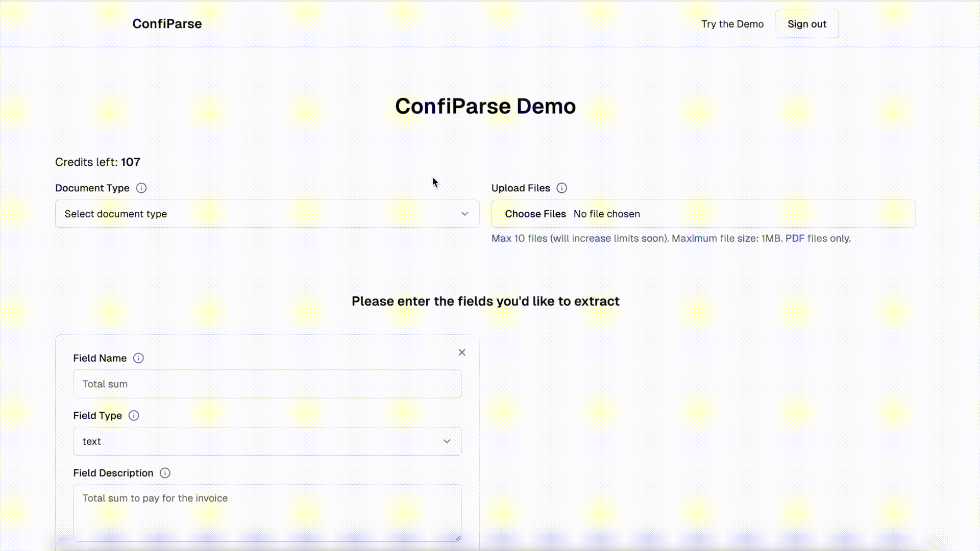The width and height of the screenshot is (980, 551).
Task: Click the Upload Files info icon
Action: (x=561, y=188)
